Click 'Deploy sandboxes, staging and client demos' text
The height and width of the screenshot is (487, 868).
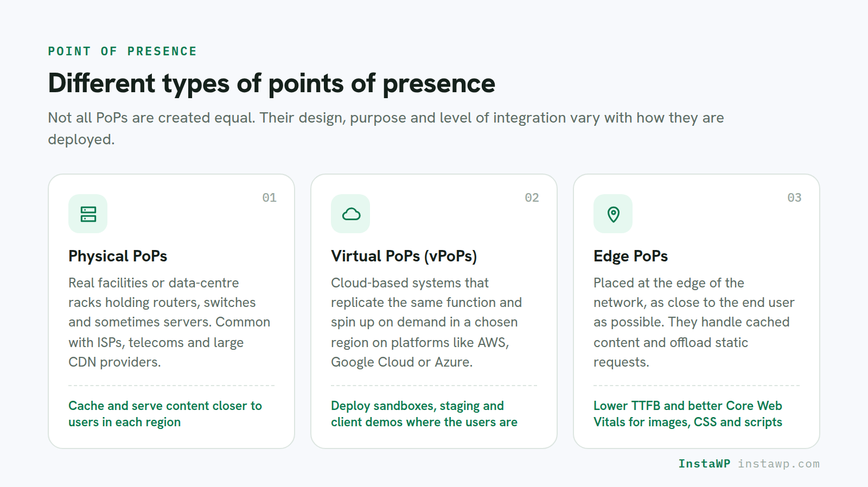pos(424,414)
